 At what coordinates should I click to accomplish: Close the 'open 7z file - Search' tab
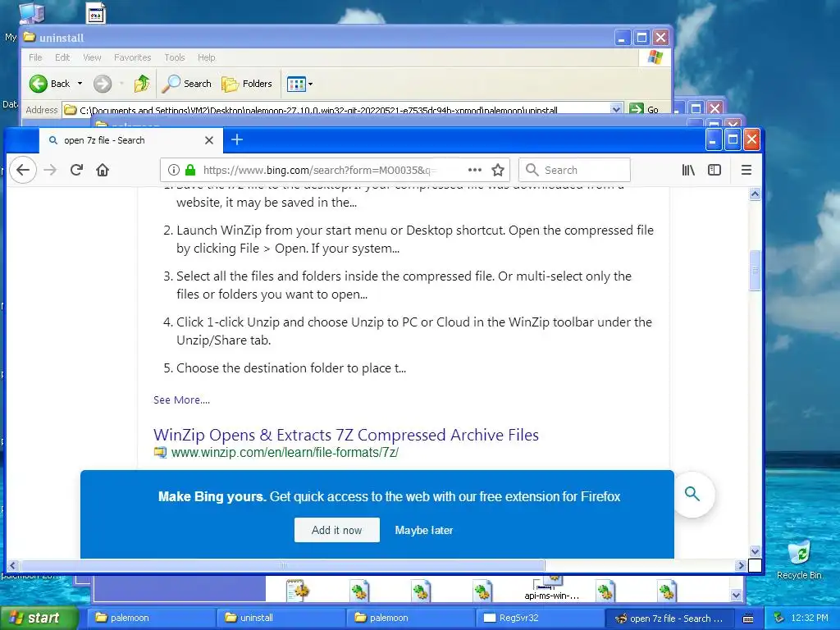click(x=209, y=140)
